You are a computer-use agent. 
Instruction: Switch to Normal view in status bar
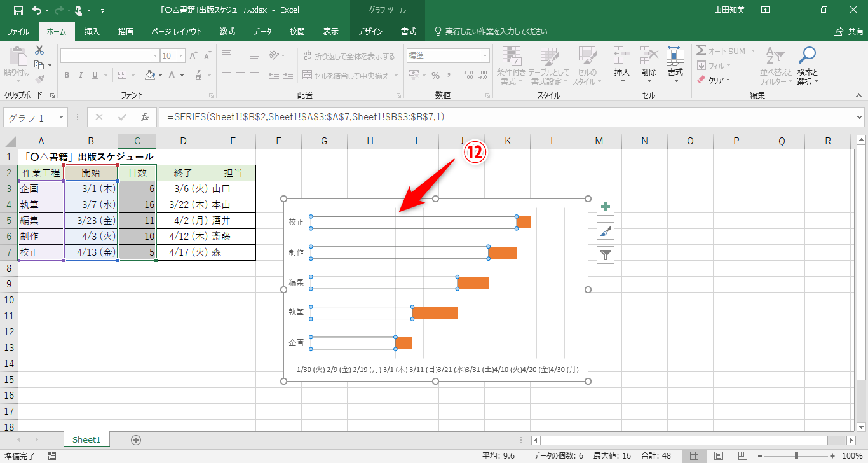coord(695,456)
